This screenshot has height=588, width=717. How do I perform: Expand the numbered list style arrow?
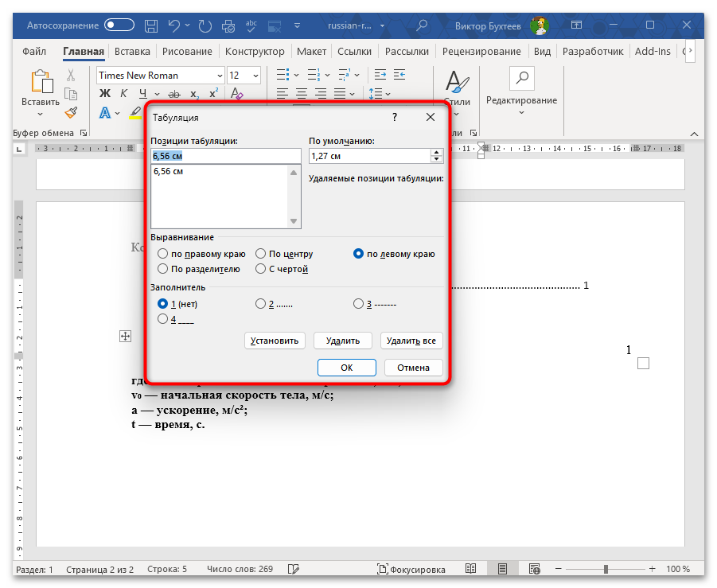point(327,75)
